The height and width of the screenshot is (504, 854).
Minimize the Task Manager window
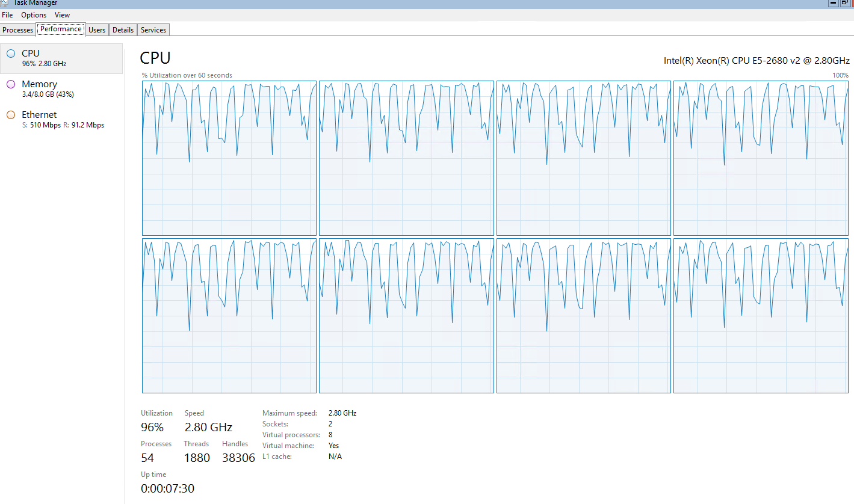tap(833, 3)
